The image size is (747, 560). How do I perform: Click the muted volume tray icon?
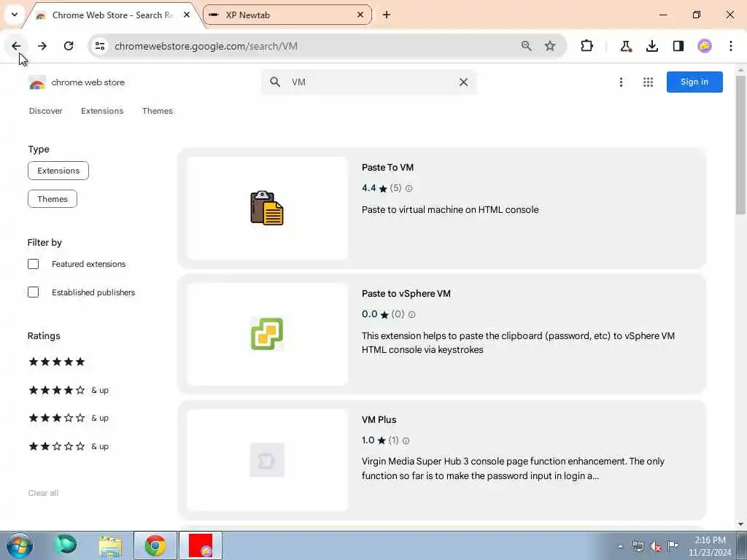(656, 546)
